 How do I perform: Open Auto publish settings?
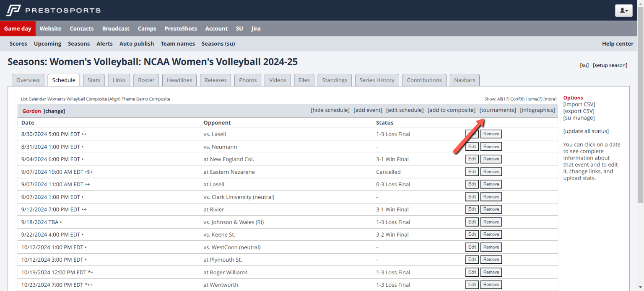(137, 44)
